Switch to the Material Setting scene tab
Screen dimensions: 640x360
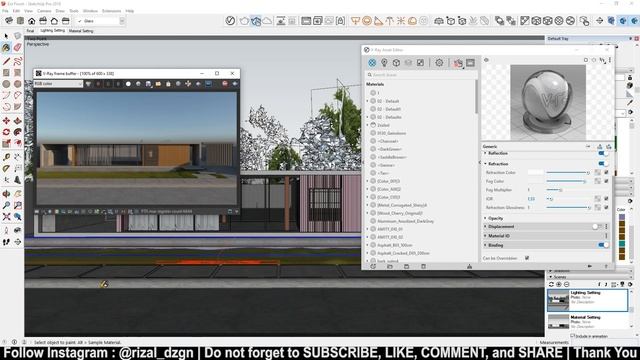81,31
